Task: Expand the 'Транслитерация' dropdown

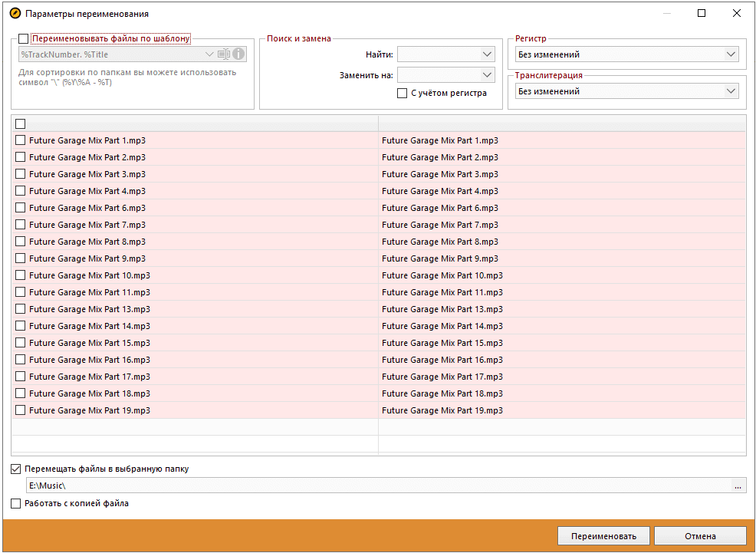Action: (730, 91)
